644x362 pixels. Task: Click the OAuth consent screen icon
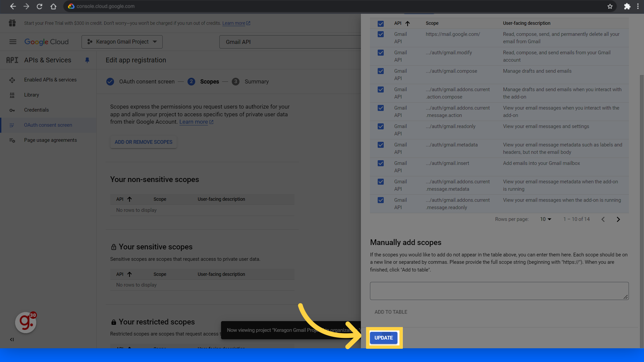[12, 125]
